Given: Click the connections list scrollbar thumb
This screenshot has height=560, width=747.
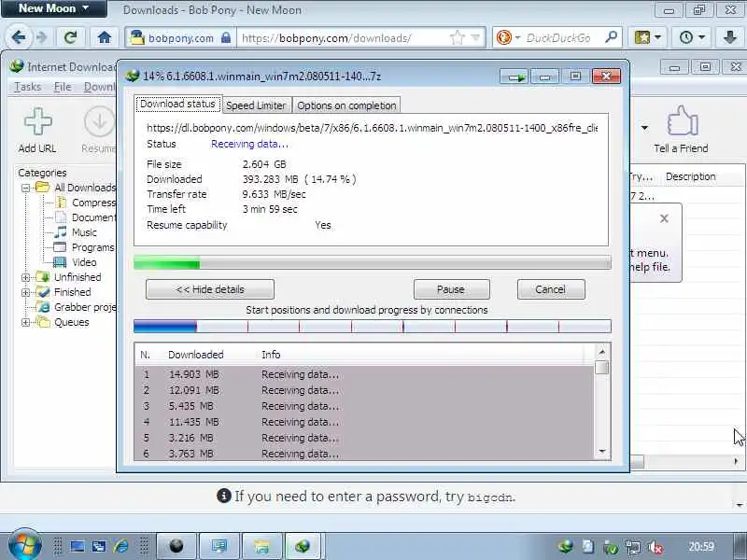Looking at the screenshot, I should (x=601, y=368).
